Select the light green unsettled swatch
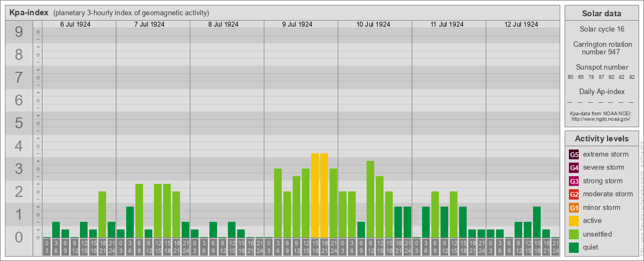The height and width of the screenshot is (261, 644). tap(574, 234)
